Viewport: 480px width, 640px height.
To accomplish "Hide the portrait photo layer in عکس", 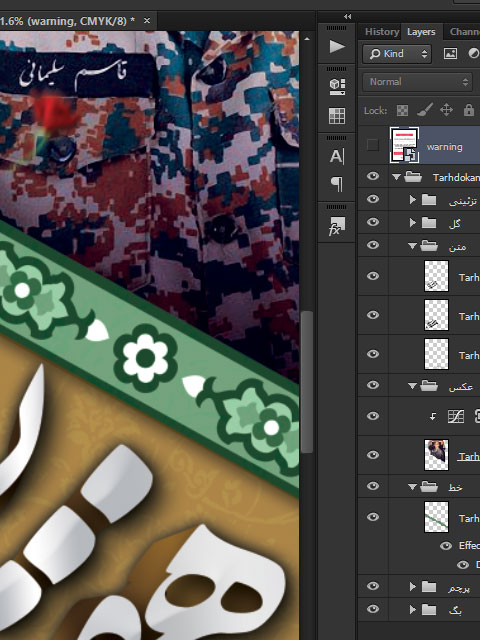I will (373, 455).
